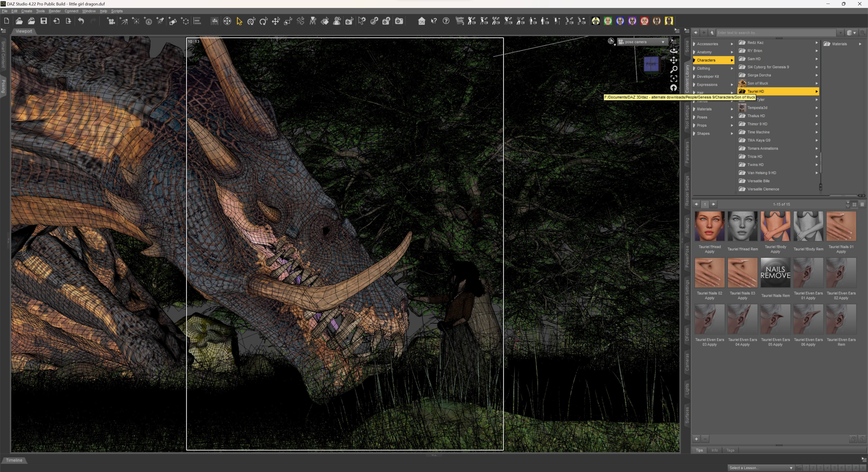Screen dimensions: 868x472
Task: Click the viewport zoom magnifier icon
Action: pos(674,69)
